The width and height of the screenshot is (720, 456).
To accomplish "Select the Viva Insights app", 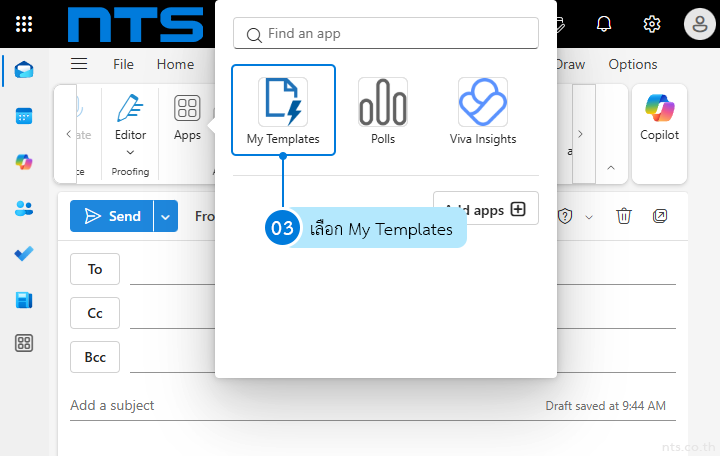I will click(x=483, y=110).
